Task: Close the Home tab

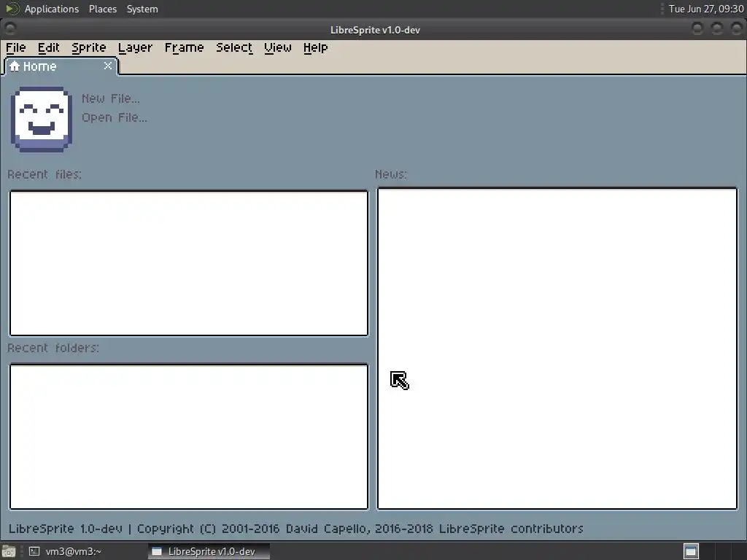Action: [x=108, y=66]
